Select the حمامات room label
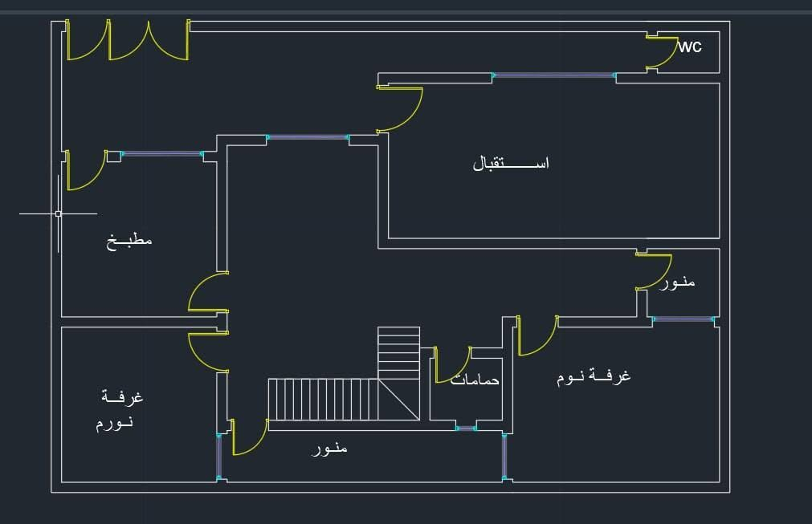This screenshot has height=524, width=812. [475, 380]
